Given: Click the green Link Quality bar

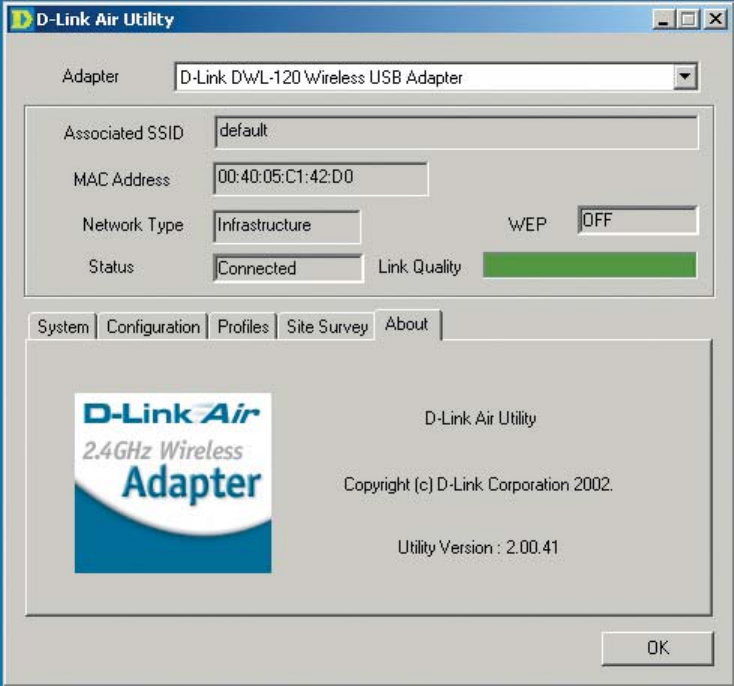Looking at the screenshot, I should click(x=589, y=265).
